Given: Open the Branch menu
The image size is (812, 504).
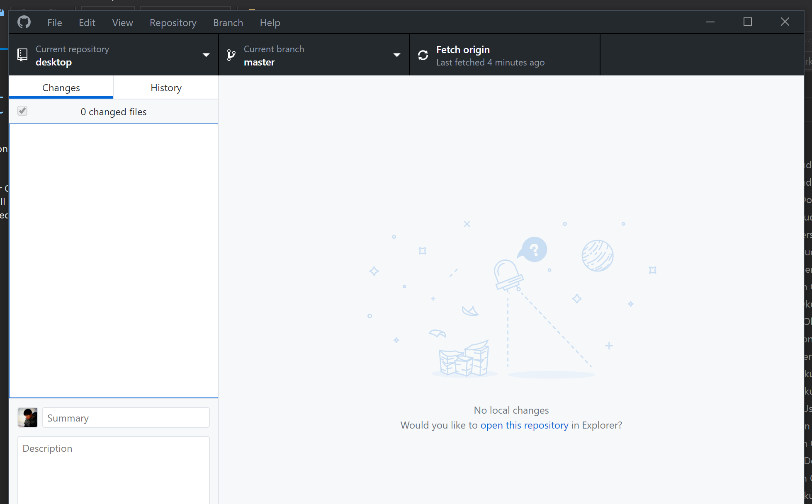Looking at the screenshot, I should tap(228, 23).
